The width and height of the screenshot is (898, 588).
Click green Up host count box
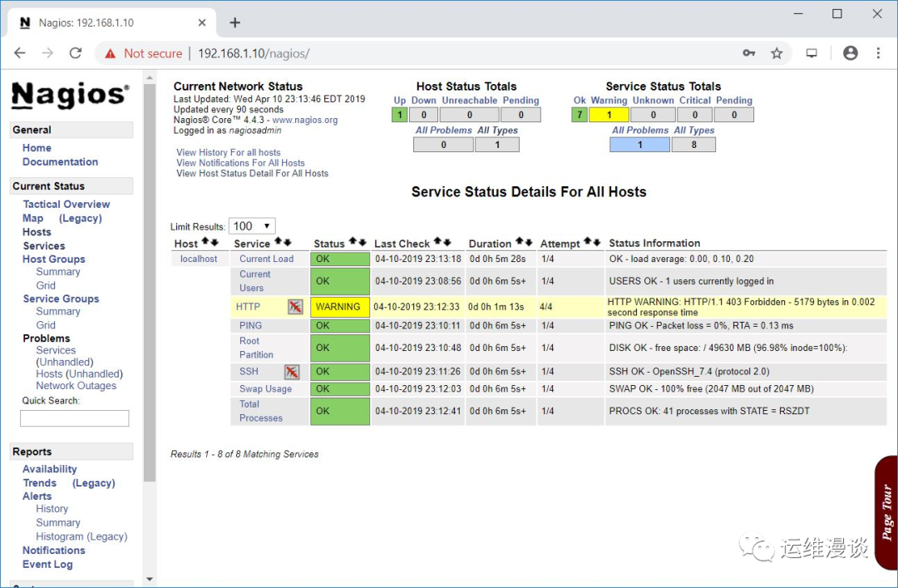tap(399, 115)
